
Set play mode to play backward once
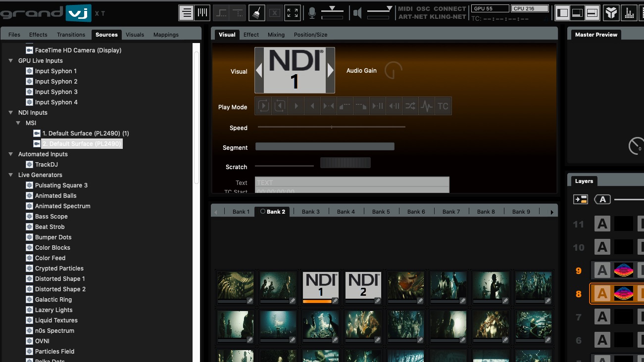(x=312, y=106)
